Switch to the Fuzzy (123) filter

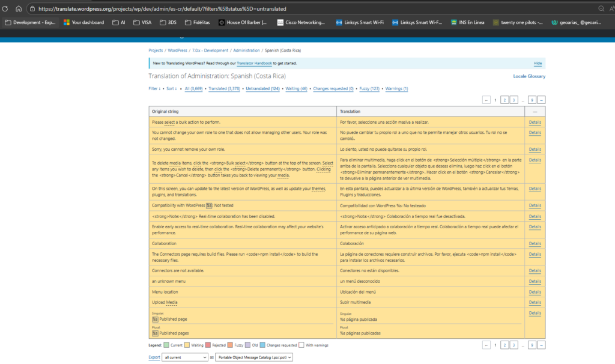click(x=369, y=89)
